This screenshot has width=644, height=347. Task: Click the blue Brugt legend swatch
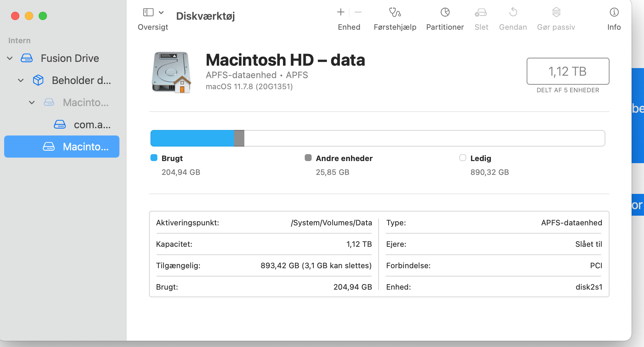pyautogui.click(x=154, y=158)
